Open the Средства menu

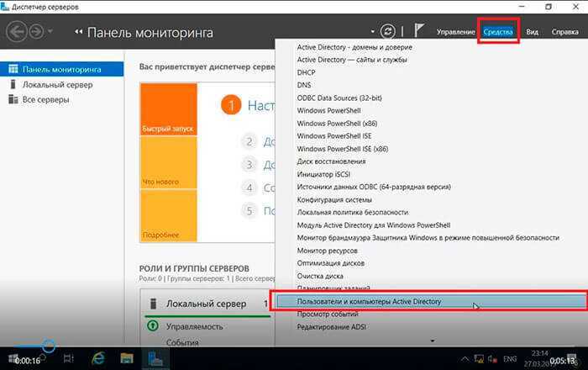(x=498, y=32)
